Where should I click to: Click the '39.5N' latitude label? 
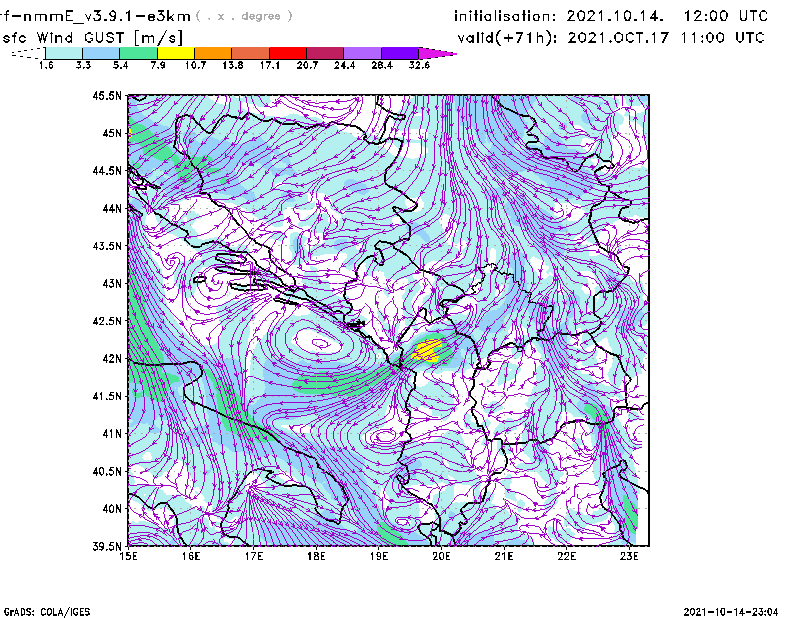[107, 546]
